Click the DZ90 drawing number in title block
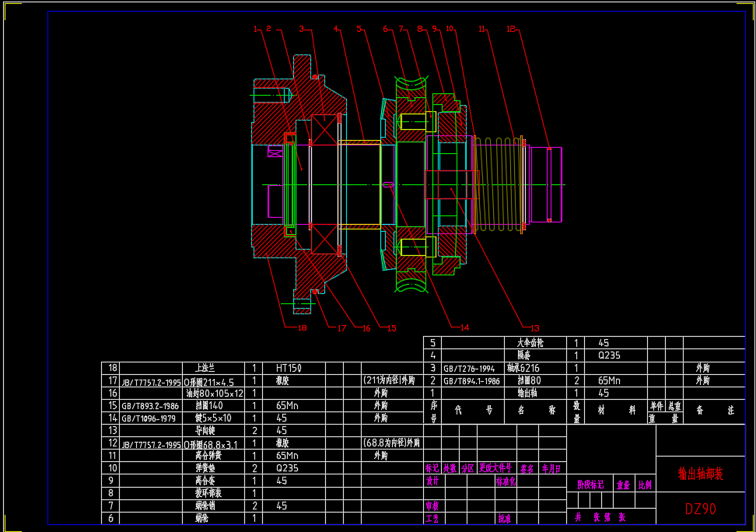The width and height of the screenshot is (756, 532). 700,509
